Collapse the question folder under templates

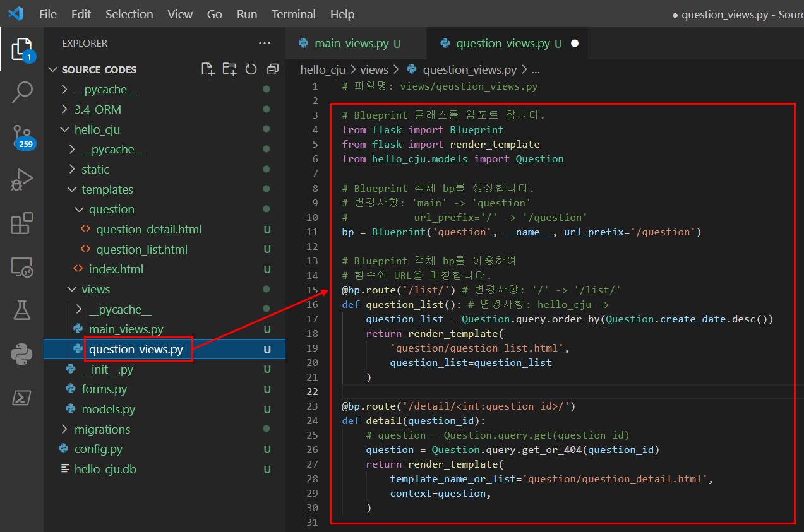(79, 210)
